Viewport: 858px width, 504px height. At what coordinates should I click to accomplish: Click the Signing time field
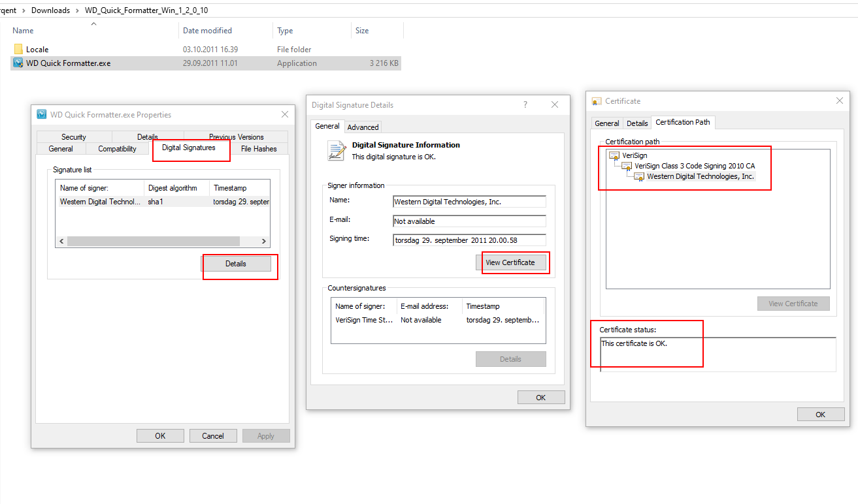tap(469, 240)
